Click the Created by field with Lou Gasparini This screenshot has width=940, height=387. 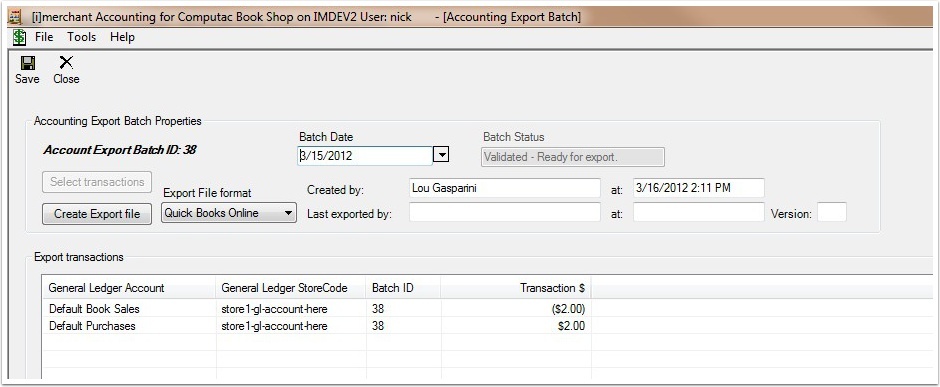505,188
